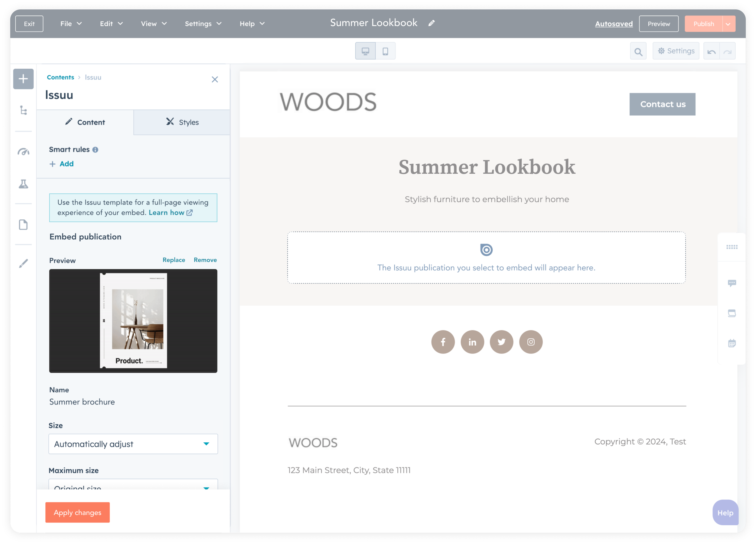
Task: Click the search magnifier icon
Action: coord(638,51)
